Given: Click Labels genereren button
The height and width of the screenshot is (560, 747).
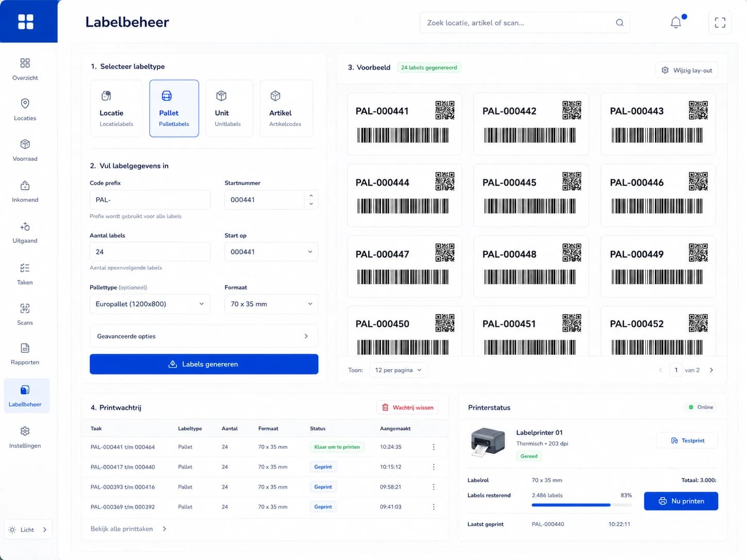Looking at the screenshot, I should click(x=204, y=364).
